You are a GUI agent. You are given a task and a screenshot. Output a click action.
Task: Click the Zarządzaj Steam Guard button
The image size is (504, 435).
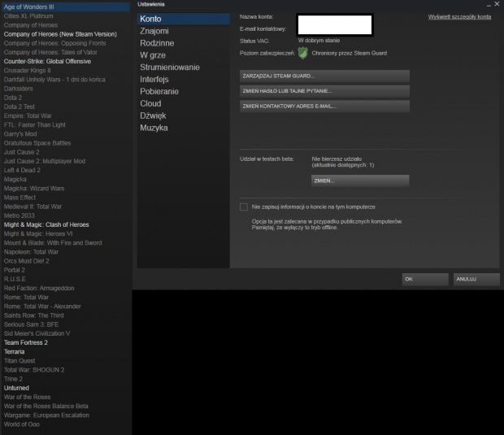(324, 76)
